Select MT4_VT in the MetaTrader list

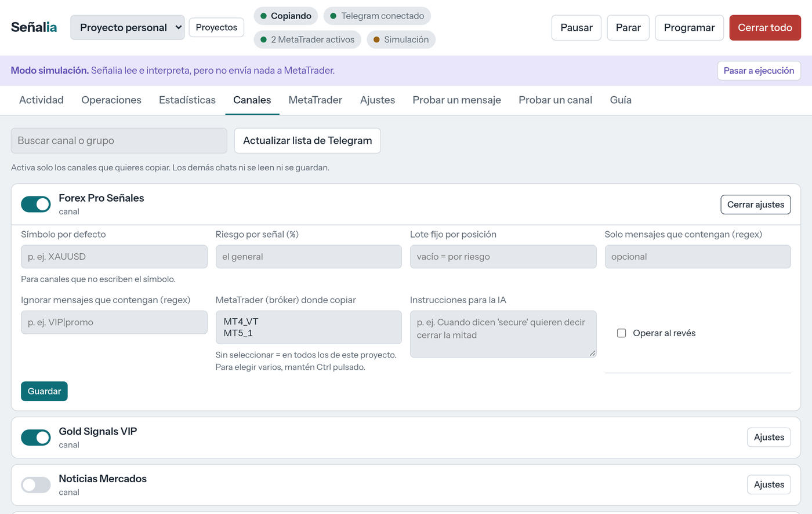[241, 322]
